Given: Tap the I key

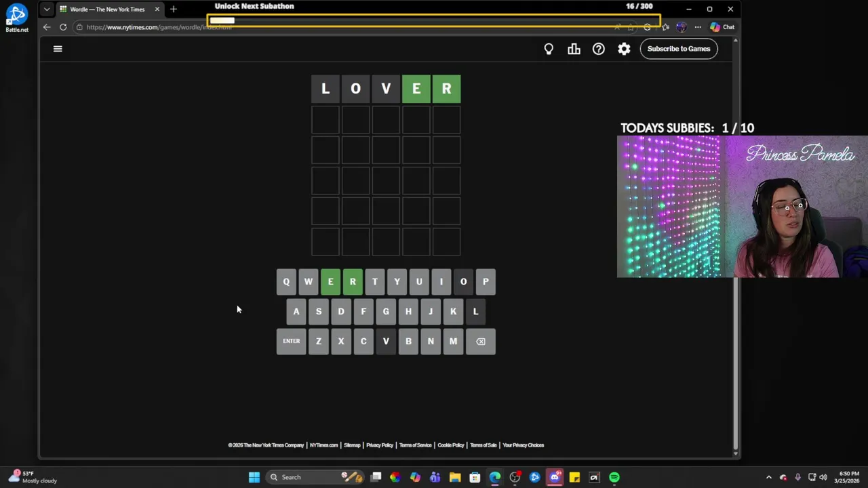Looking at the screenshot, I should (441, 282).
